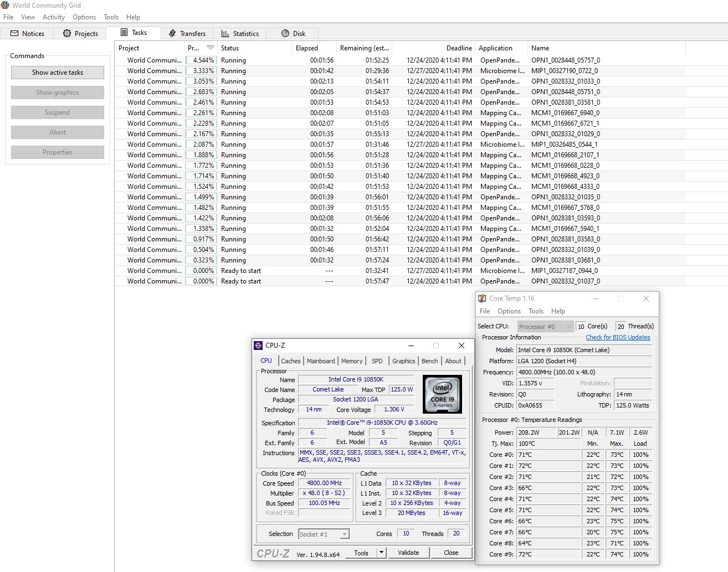Click the CPU-Z window title icon
Screen dimensions: 728x572
pos(258,345)
